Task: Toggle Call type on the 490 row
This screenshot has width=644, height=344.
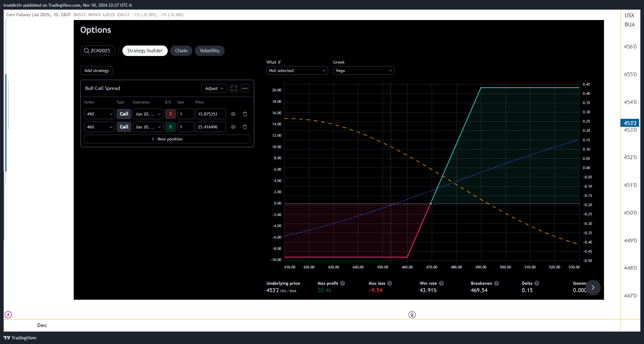Action: pos(124,114)
